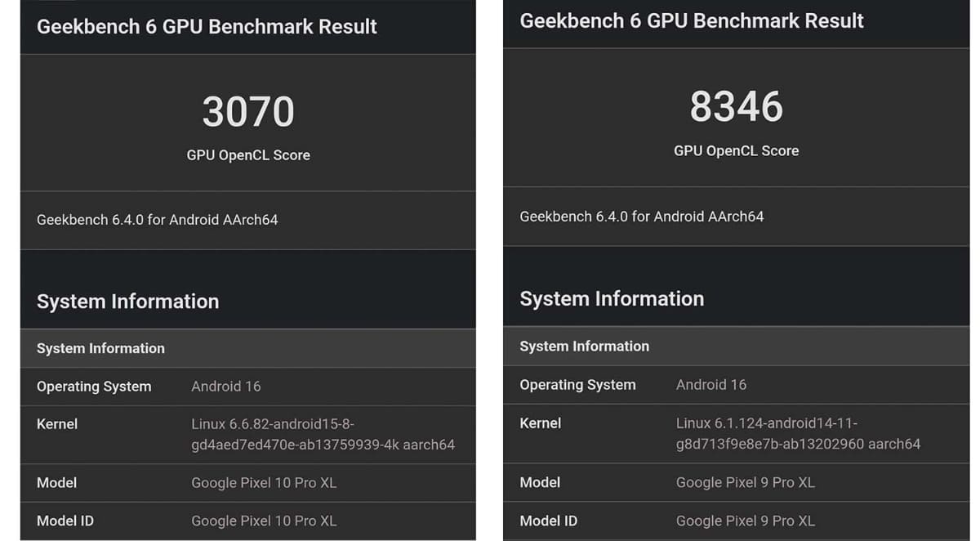Click GPU OpenCL Score label under 3070
The height and width of the screenshot is (541, 980).
tap(248, 155)
